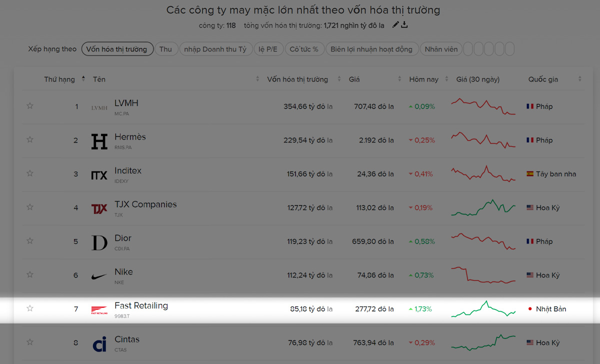
Task: Select the Cổ tức % ranking tab
Action: click(304, 49)
